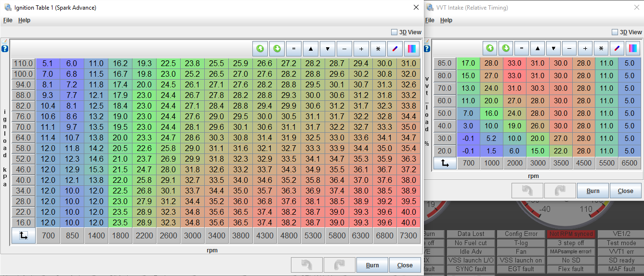Screen dimensions: 644x276
Task: Click the decrement down-arrow in Ignition Table toolbar
Action: 328,49
